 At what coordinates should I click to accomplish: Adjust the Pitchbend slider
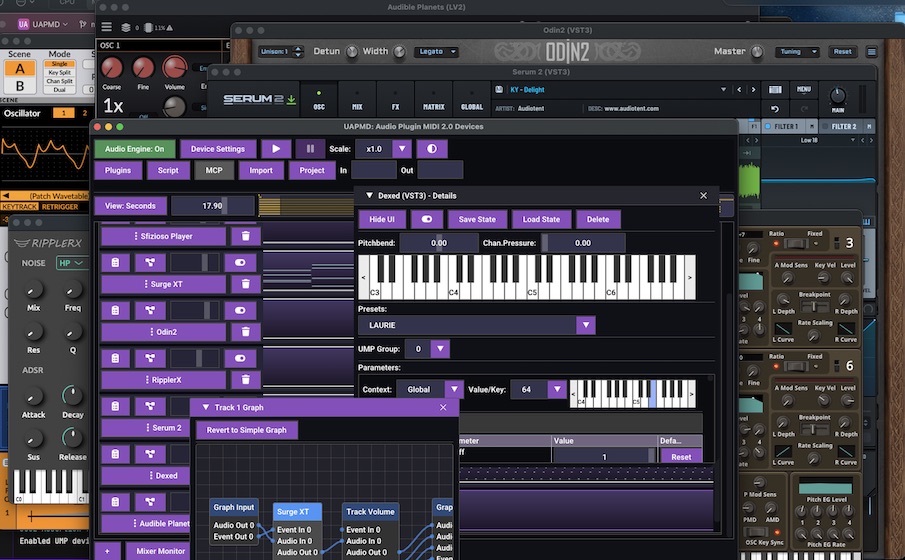439,243
